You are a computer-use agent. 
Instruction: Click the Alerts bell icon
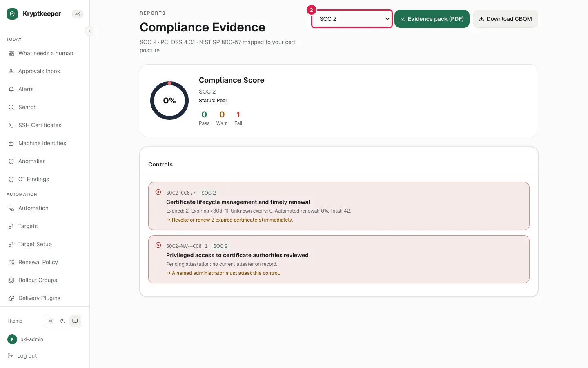[11, 89]
